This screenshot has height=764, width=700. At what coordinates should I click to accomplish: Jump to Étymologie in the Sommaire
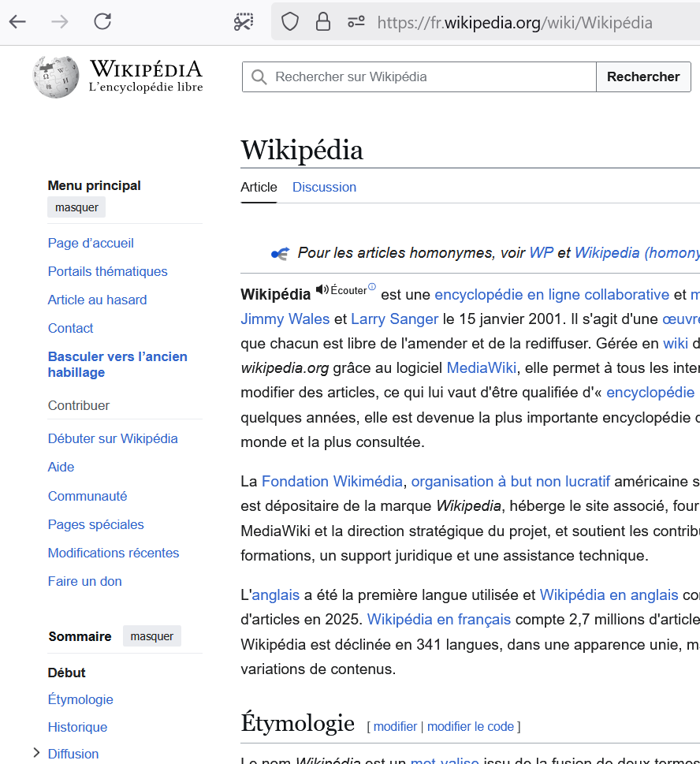(80, 699)
